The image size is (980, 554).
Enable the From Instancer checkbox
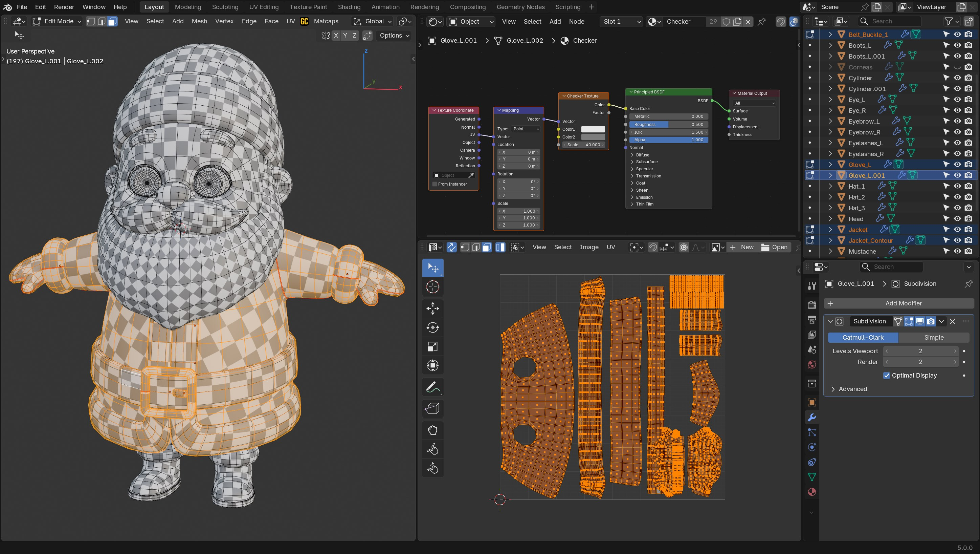point(435,184)
